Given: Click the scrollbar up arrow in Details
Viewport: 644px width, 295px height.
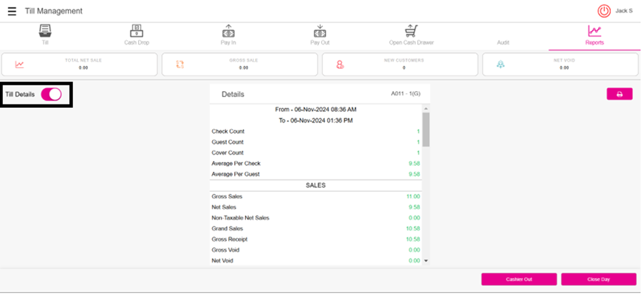Looking at the screenshot, I should (x=426, y=108).
